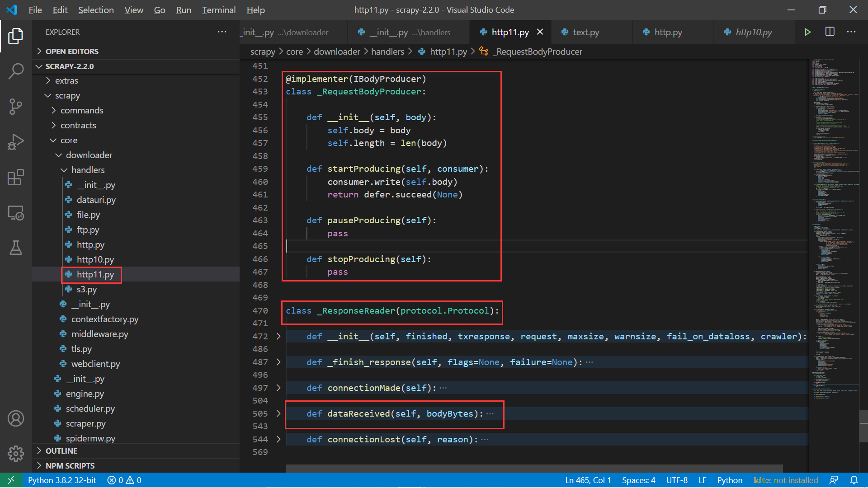Click remote window icon in status bar
The height and width of the screenshot is (488, 868).
tap(11, 480)
